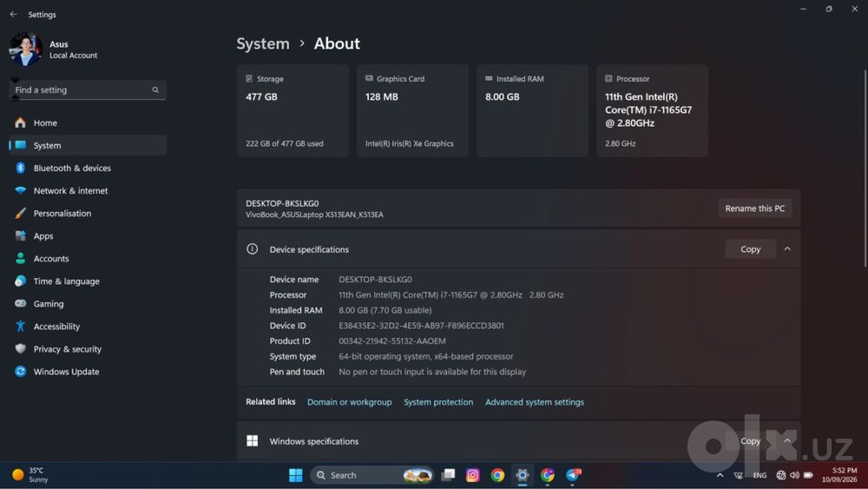Copy the Windows specifications
The image size is (868, 489).
pyautogui.click(x=750, y=441)
